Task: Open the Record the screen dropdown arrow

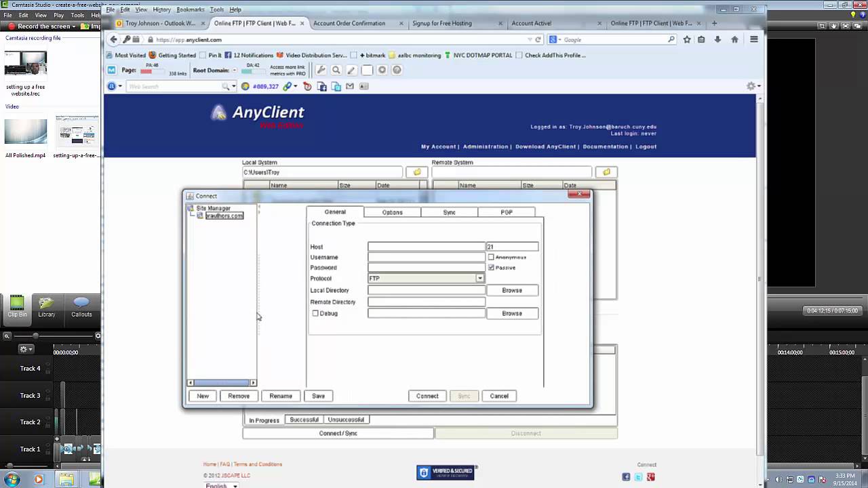Action: [75, 26]
